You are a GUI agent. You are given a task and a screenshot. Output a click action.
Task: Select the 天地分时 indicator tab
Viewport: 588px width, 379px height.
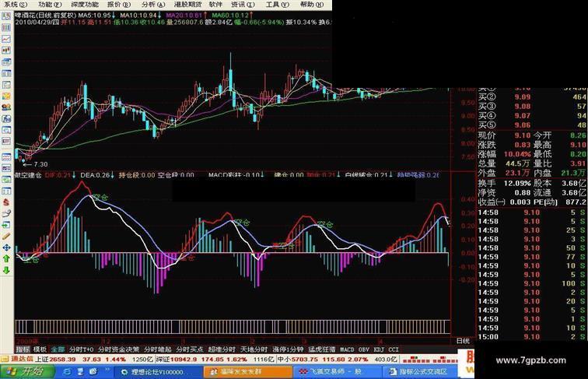point(254,349)
